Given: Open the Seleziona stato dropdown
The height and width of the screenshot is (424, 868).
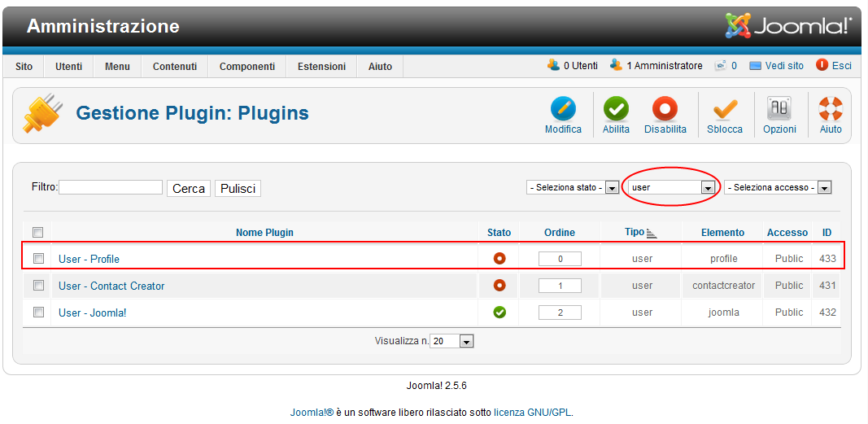Looking at the screenshot, I should (573, 188).
